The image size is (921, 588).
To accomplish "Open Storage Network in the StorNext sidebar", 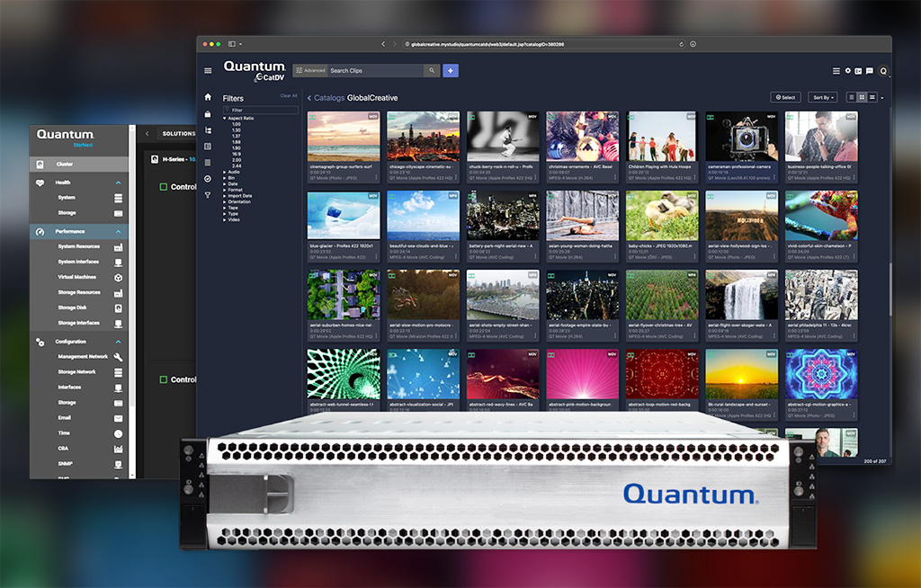I will [76, 372].
